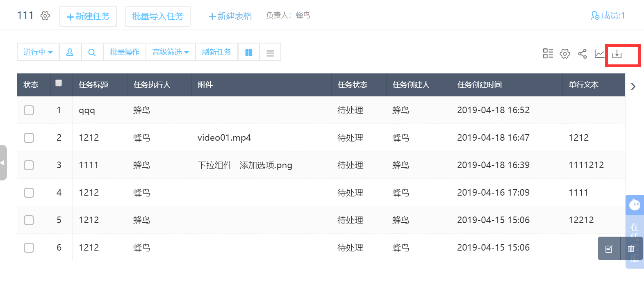Click the field layout list icon
This screenshot has width=644, height=308.
coord(548,54)
